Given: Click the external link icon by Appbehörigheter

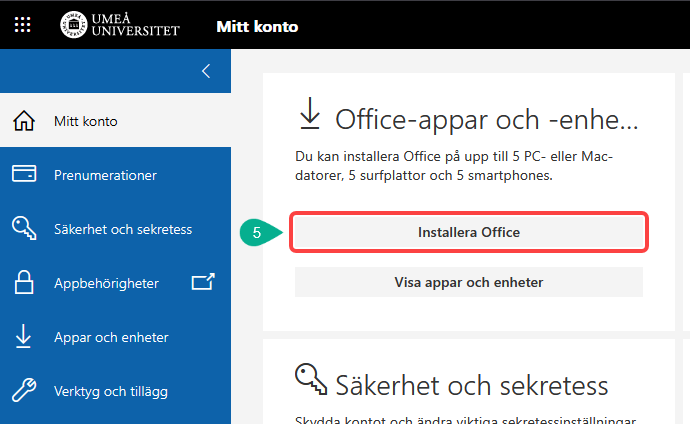Looking at the screenshot, I should coord(203,283).
